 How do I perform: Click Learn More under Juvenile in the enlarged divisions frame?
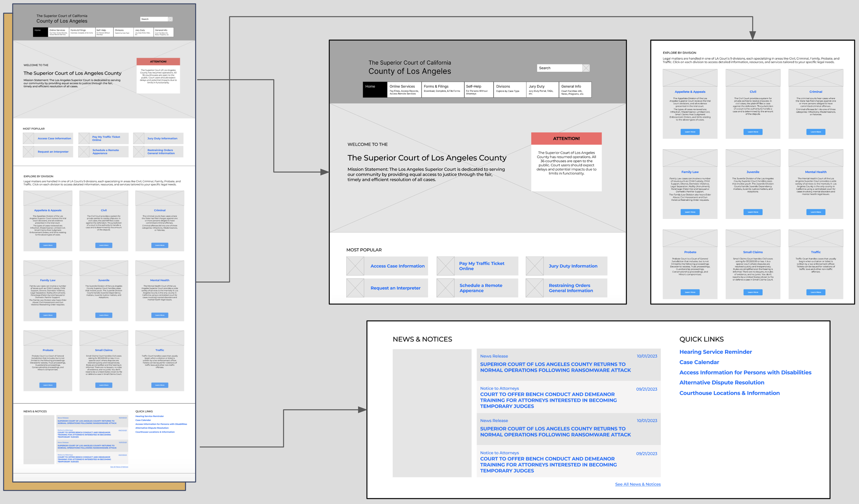click(x=753, y=212)
